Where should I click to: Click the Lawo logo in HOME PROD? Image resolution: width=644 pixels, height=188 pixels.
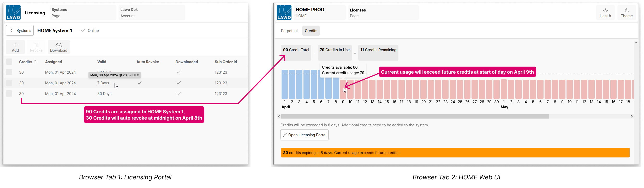[284, 13]
